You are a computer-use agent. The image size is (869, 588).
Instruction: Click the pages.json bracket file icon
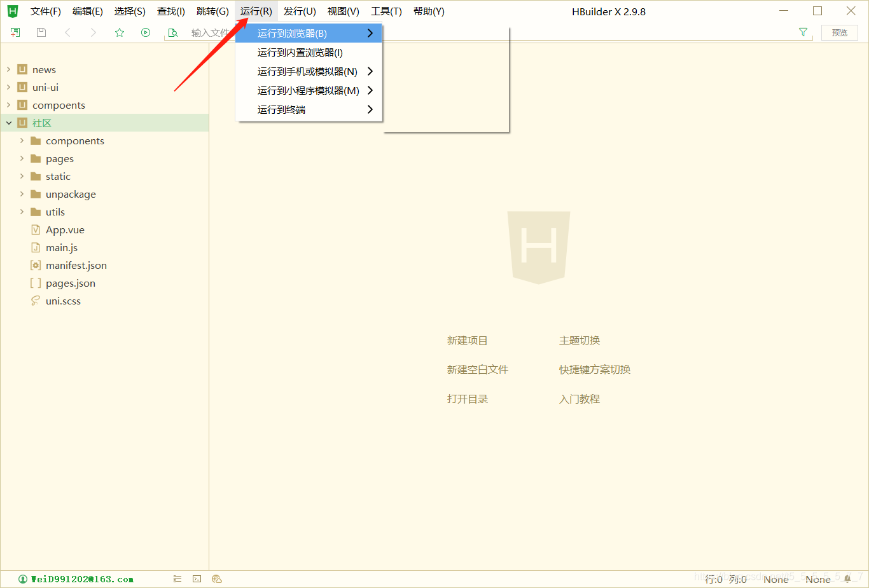(x=36, y=283)
